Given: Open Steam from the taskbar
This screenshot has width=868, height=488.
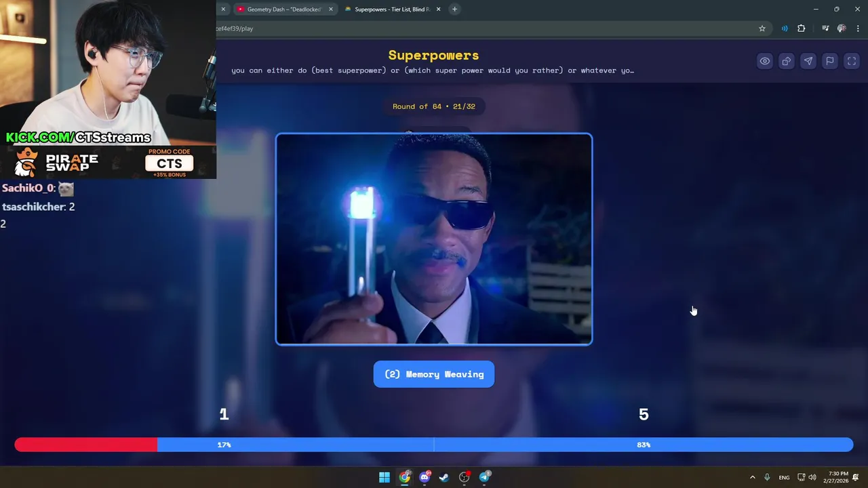Looking at the screenshot, I should pos(444,477).
